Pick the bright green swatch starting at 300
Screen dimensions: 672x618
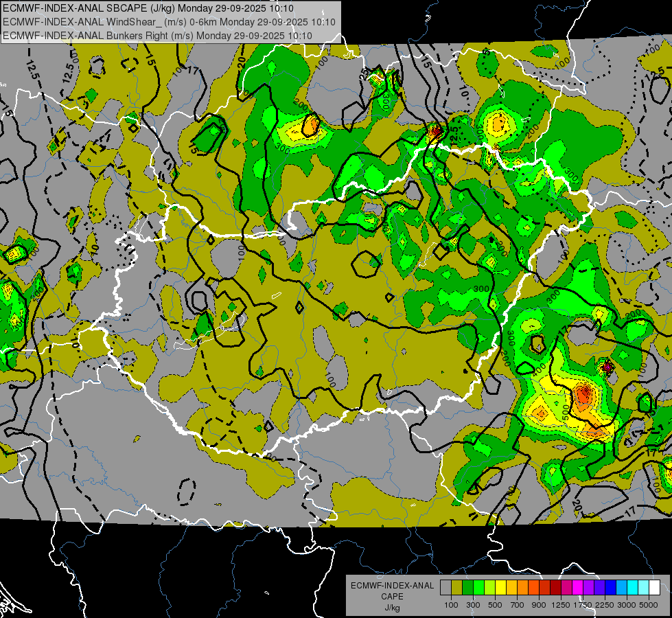click(478, 588)
